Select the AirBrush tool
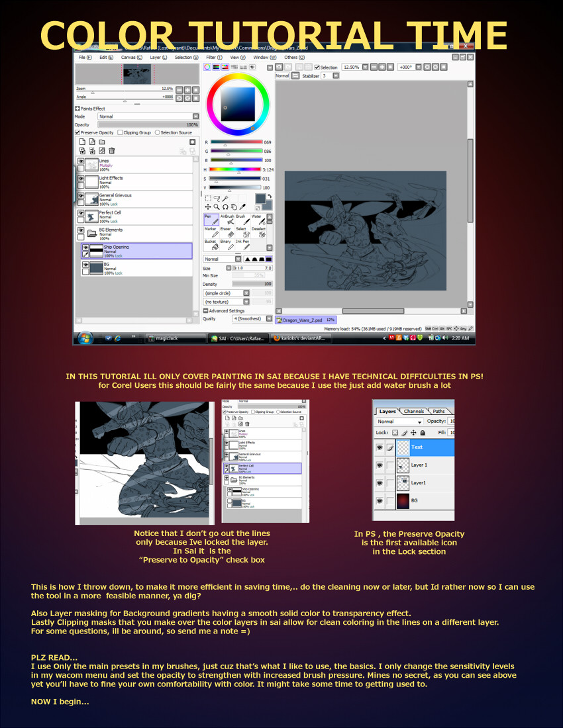The image size is (563, 728). tap(227, 220)
